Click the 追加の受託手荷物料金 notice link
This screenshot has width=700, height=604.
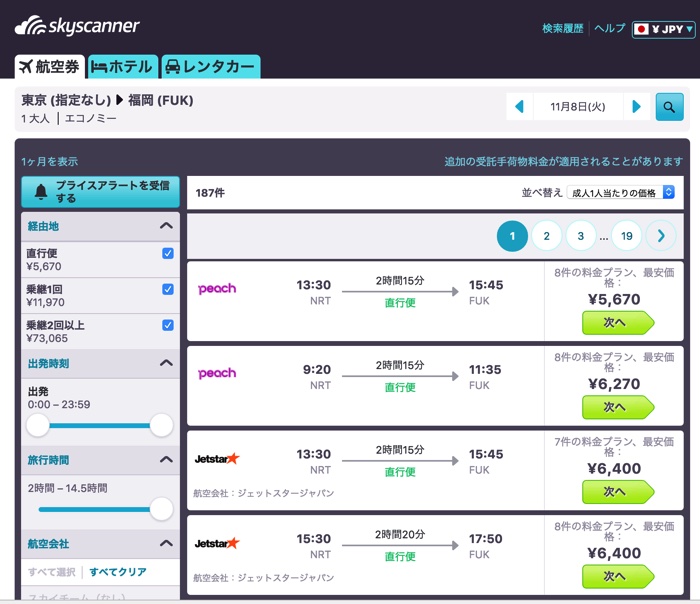563,162
